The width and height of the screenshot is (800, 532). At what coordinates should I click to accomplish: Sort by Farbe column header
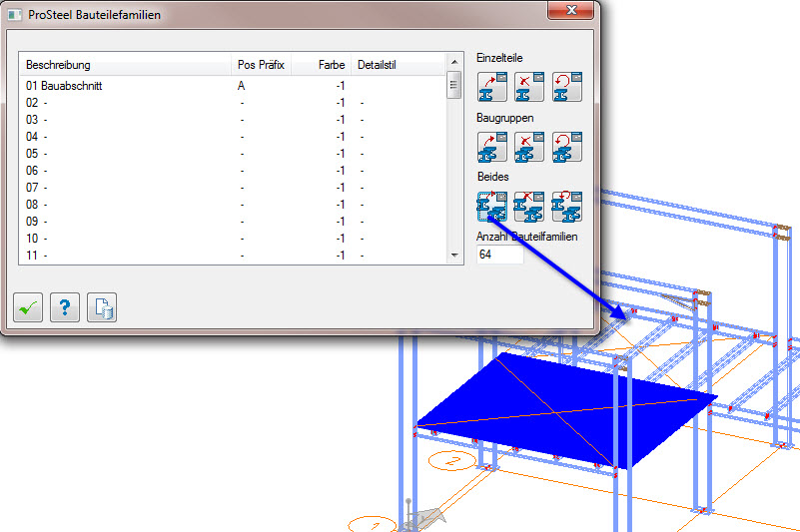(x=322, y=65)
